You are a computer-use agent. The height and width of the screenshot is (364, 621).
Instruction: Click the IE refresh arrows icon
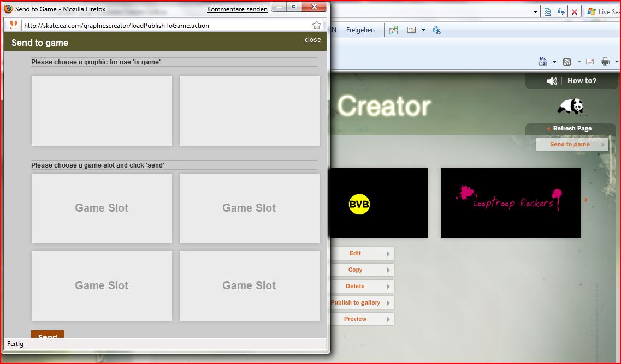coord(561,11)
